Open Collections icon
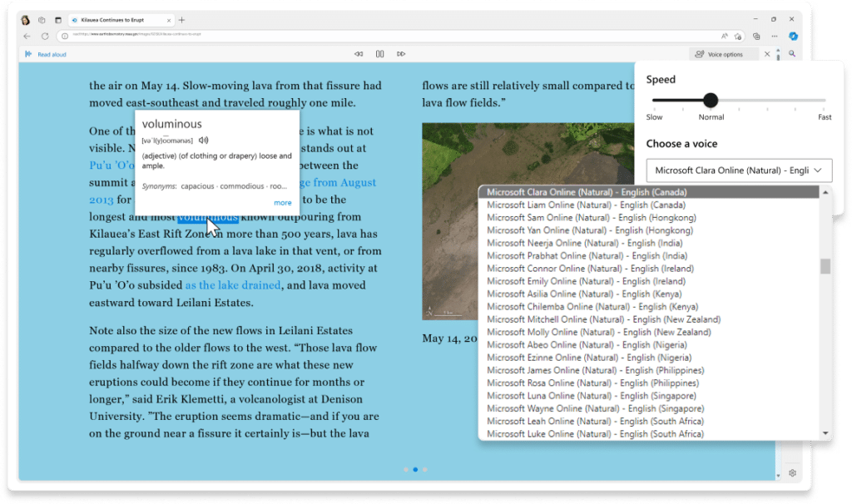 coord(756,37)
